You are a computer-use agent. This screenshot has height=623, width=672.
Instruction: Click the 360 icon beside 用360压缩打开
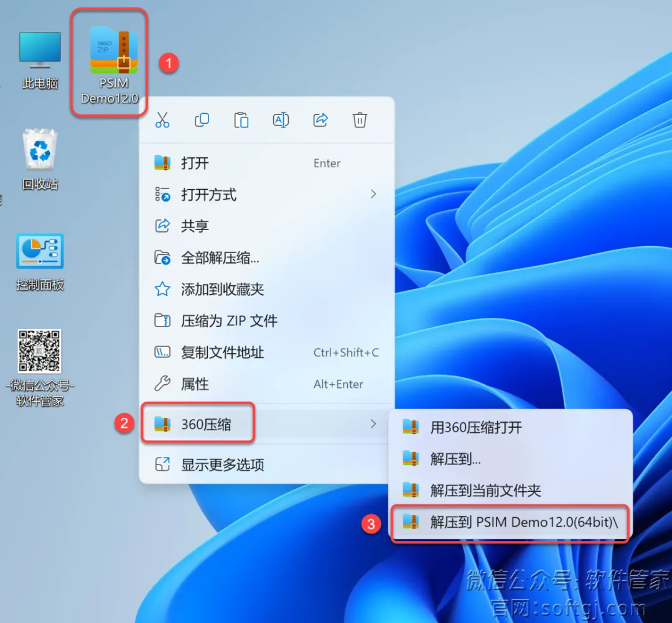pos(411,427)
